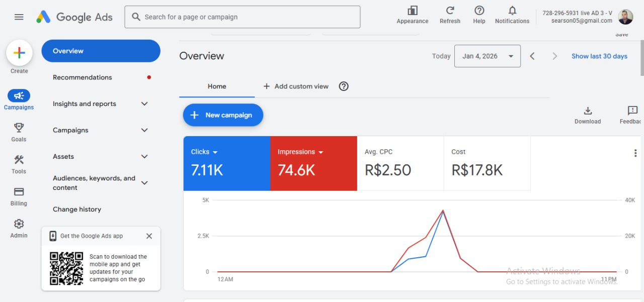Click the app download QR code
The image size is (644, 302).
[x=66, y=269]
